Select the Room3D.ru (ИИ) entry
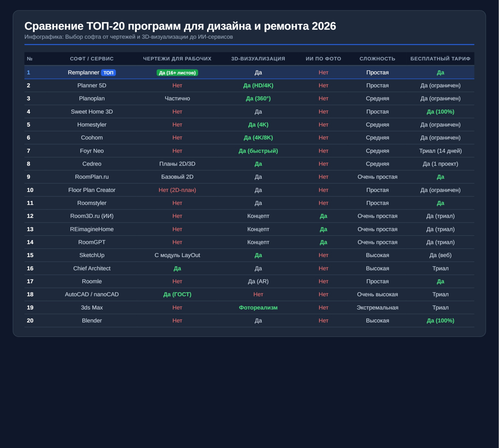 coord(92,216)
